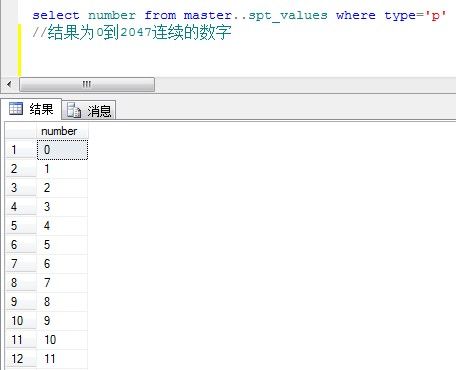The height and width of the screenshot is (370, 456).
Task: Click the select-all corner cell of results grid
Action: pos(21,131)
